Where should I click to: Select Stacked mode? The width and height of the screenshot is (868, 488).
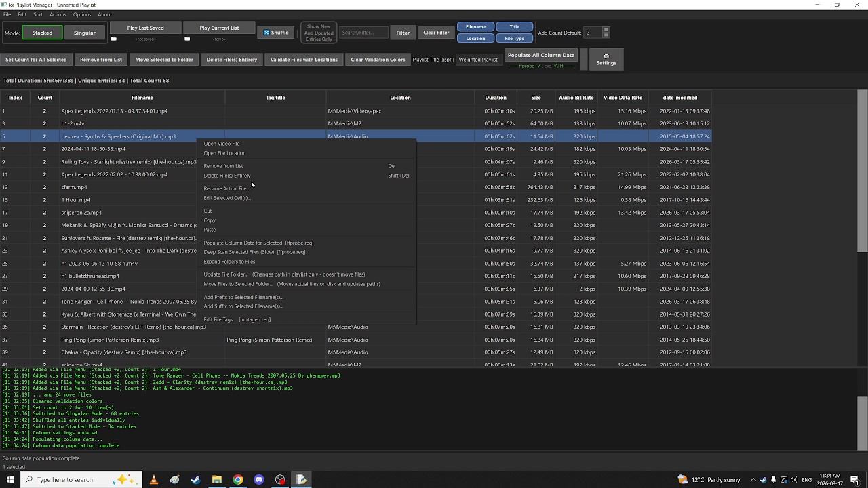(42, 33)
